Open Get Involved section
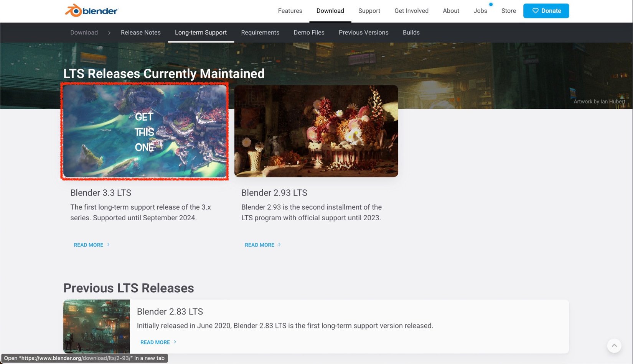The height and width of the screenshot is (364, 633). click(411, 11)
